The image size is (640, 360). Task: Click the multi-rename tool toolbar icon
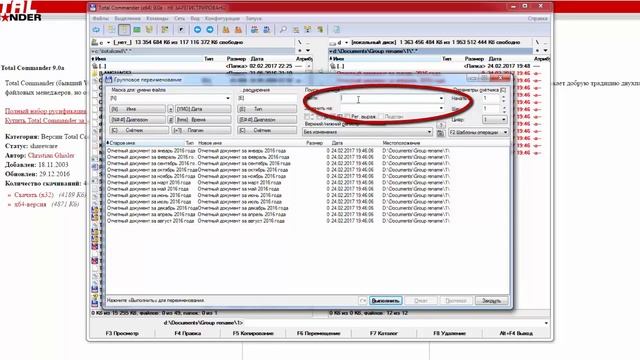click(296, 30)
